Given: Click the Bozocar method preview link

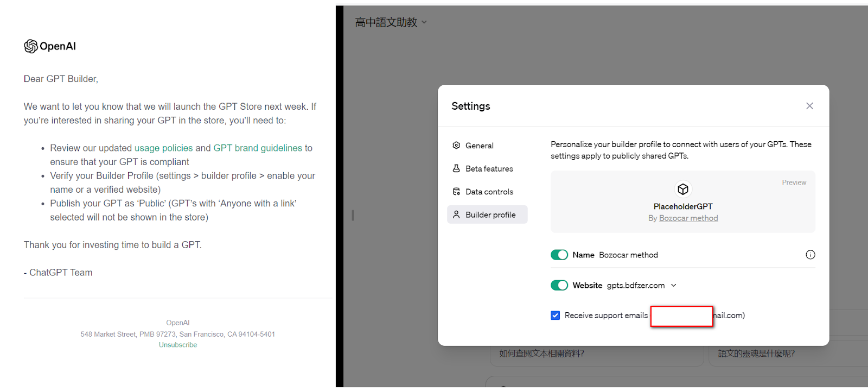Looking at the screenshot, I should [688, 218].
